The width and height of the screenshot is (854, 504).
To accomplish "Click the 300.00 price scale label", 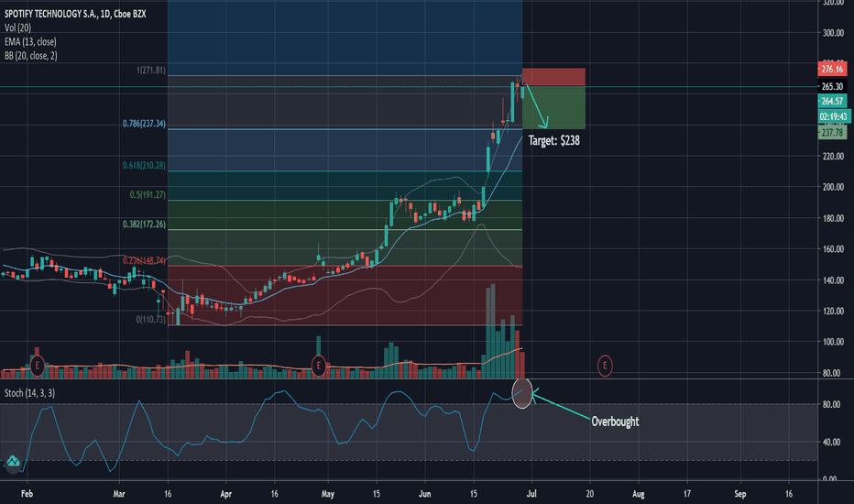I will pyautogui.click(x=833, y=33).
